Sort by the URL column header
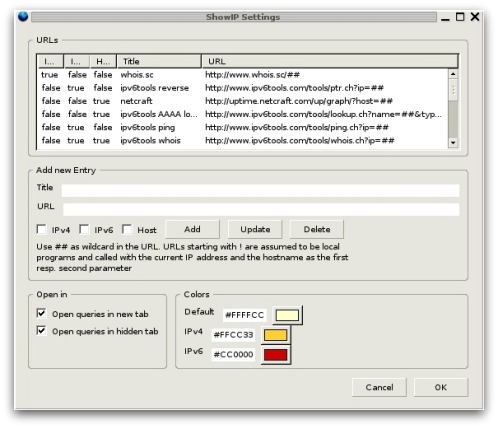 pos(330,61)
